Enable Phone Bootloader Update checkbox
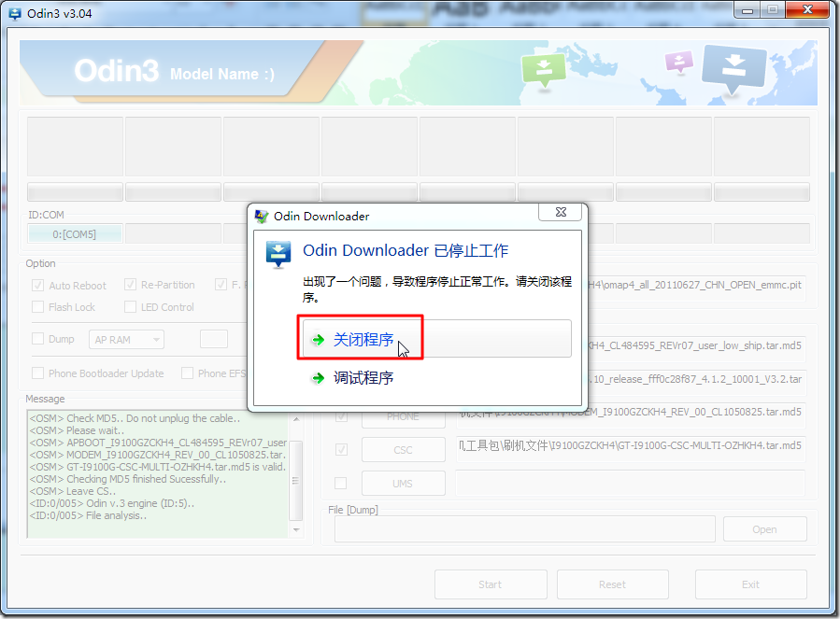 [x=37, y=373]
